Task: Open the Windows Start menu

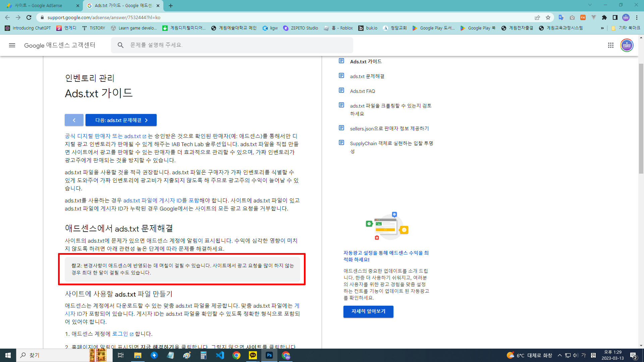Action: coord(8,355)
